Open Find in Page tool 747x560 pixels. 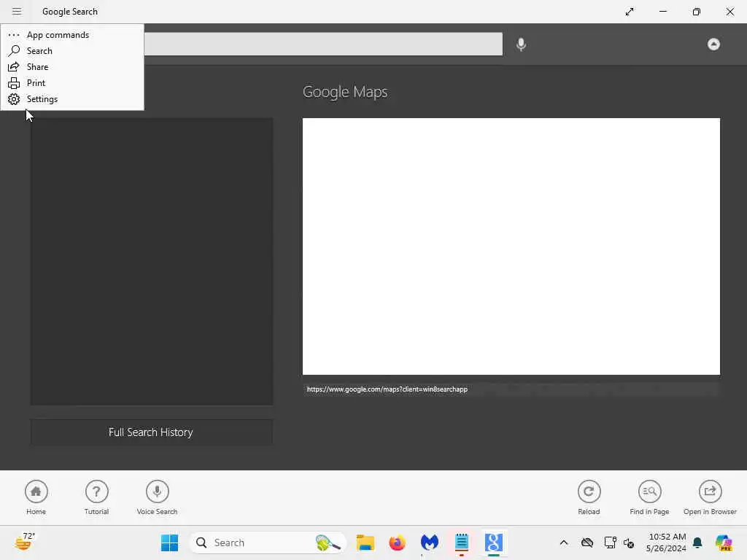(x=649, y=497)
